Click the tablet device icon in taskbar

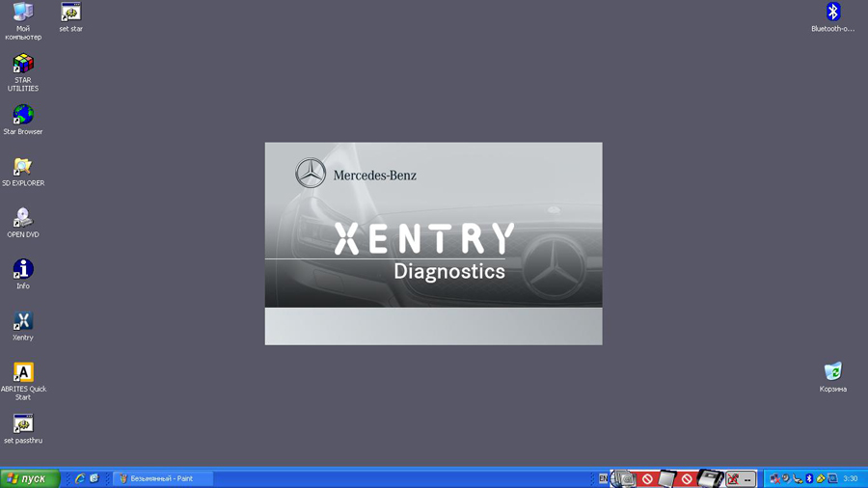click(x=667, y=478)
